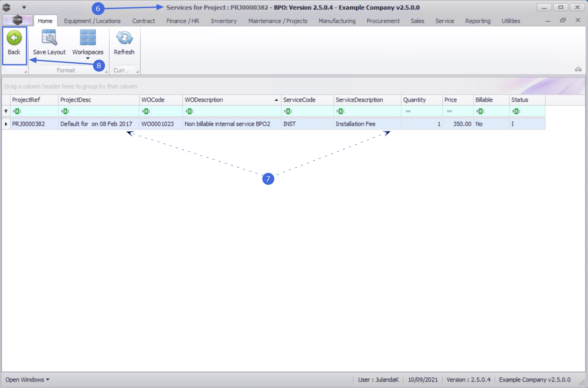Image resolution: width=588 pixels, height=388 pixels.
Task: Click the filter row funnel indicator icon
Action: (6, 111)
